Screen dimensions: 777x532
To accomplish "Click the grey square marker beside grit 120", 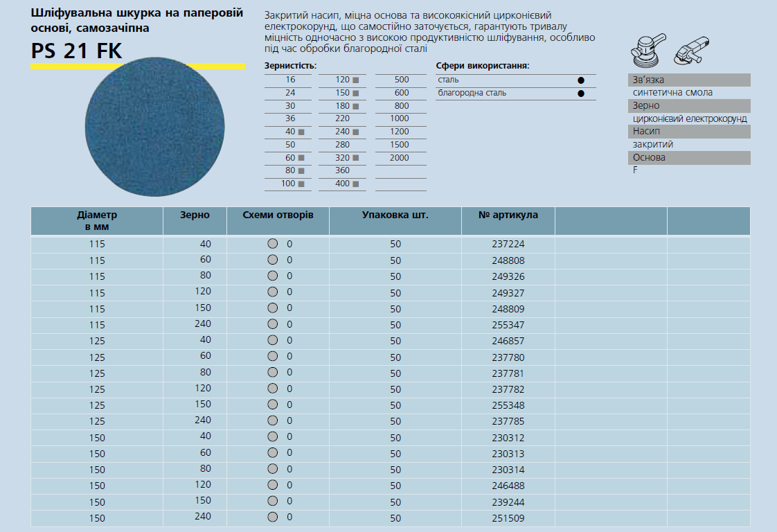I will click(x=355, y=80).
